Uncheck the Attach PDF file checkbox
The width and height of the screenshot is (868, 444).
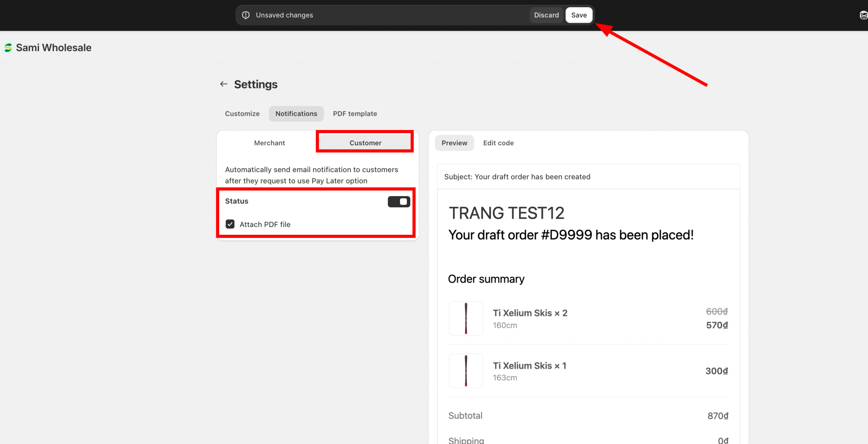pyautogui.click(x=230, y=224)
